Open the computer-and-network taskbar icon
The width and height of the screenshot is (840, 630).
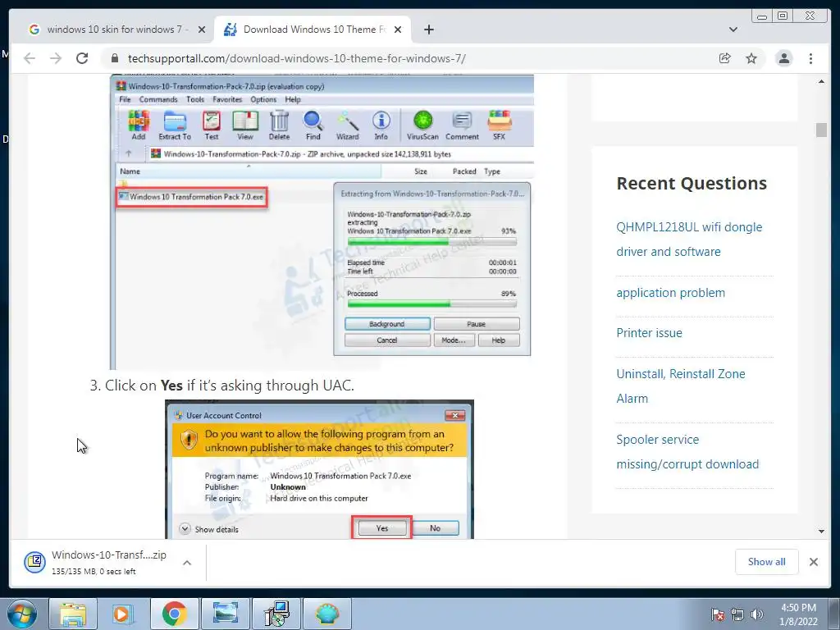click(276, 614)
